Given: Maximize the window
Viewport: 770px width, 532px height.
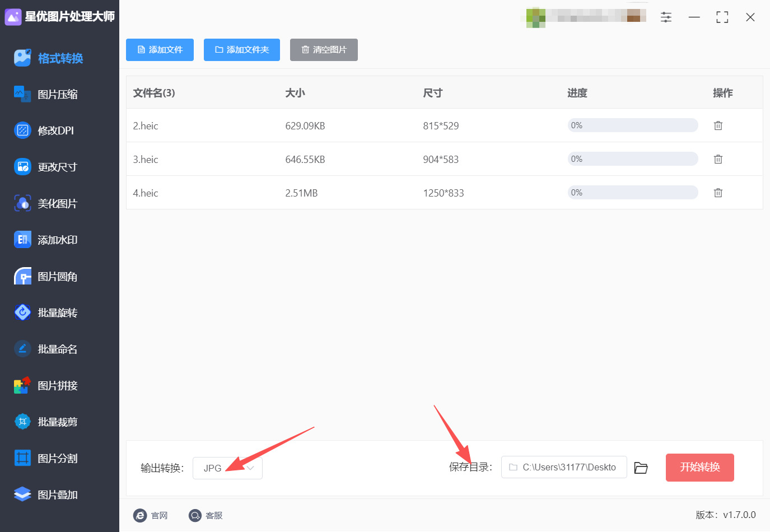Looking at the screenshot, I should [x=722, y=17].
